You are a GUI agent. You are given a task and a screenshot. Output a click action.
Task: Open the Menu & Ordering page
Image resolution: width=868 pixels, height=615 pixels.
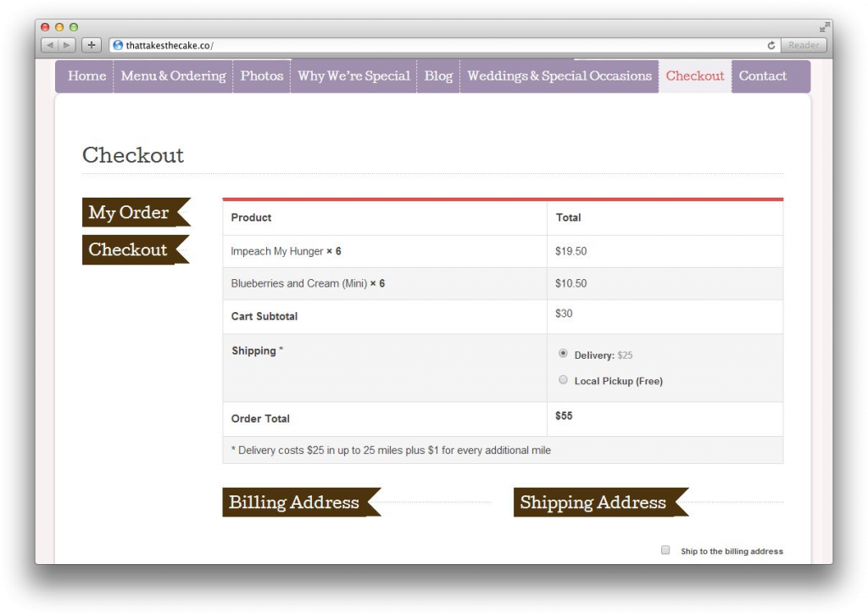coord(173,76)
